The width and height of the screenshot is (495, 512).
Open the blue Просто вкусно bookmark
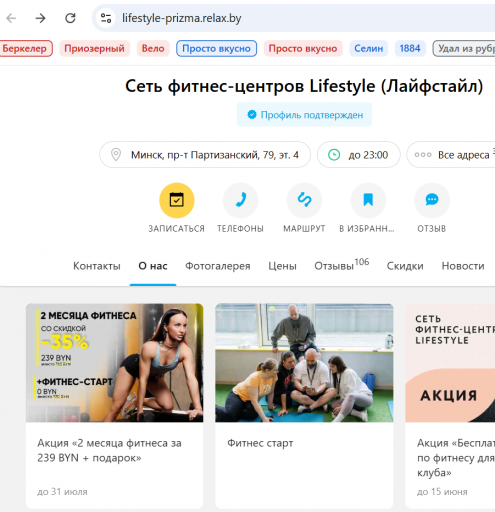[x=216, y=49]
